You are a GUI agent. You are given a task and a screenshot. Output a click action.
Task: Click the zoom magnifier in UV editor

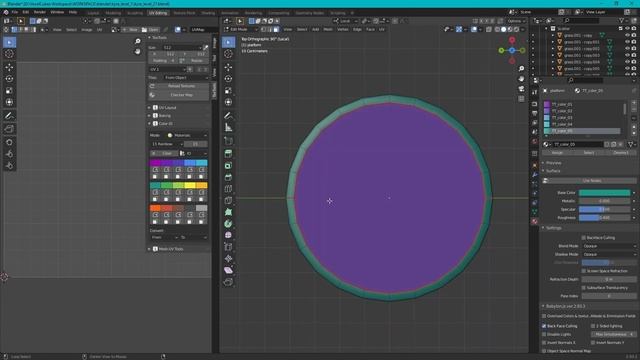coord(138,41)
